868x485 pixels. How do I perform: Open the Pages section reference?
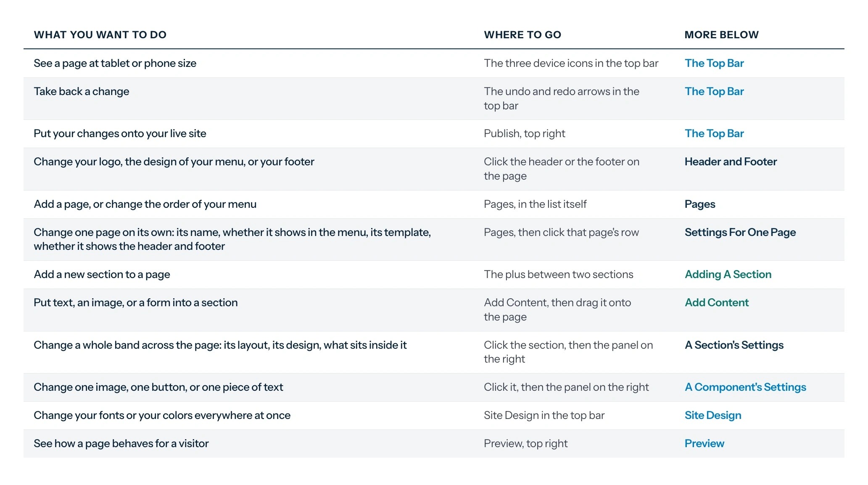(x=700, y=204)
